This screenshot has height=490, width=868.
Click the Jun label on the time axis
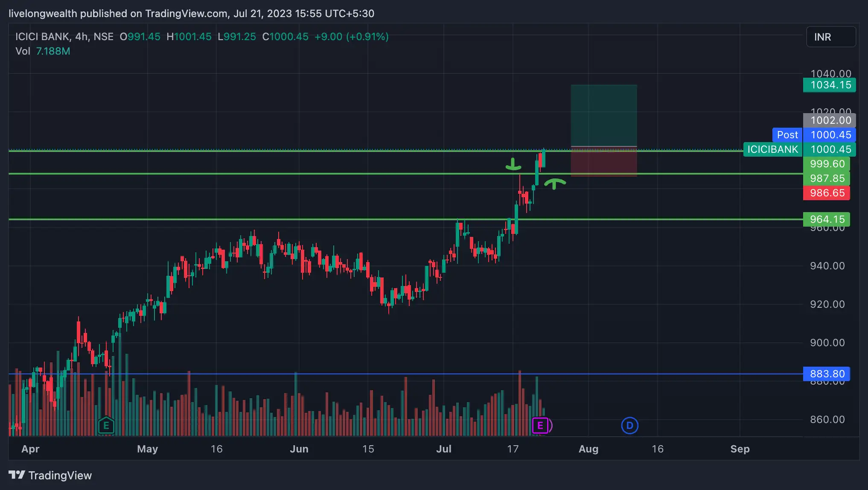(299, 449)
